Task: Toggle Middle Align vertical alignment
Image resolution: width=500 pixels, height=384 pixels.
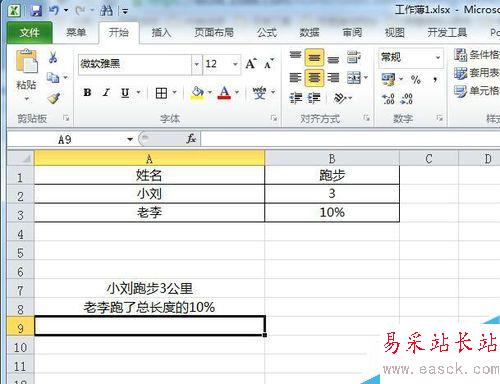Action: [x=314, y=57]
